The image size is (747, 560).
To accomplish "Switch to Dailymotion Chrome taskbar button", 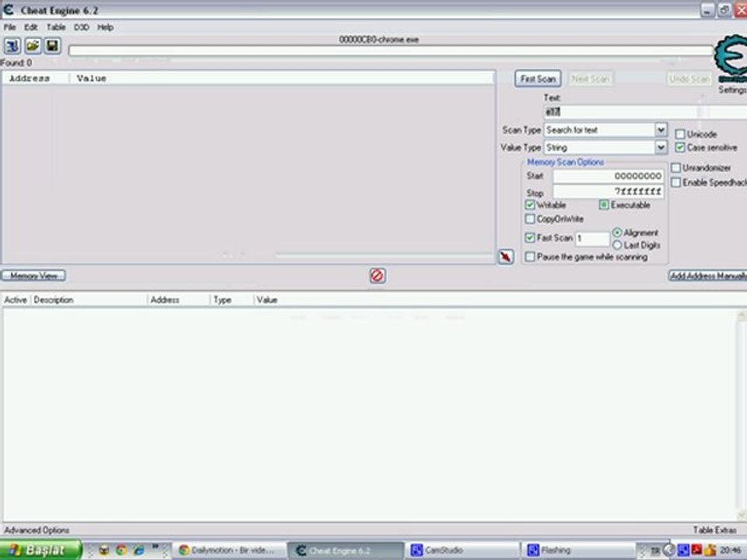I will tap(228, 550).
